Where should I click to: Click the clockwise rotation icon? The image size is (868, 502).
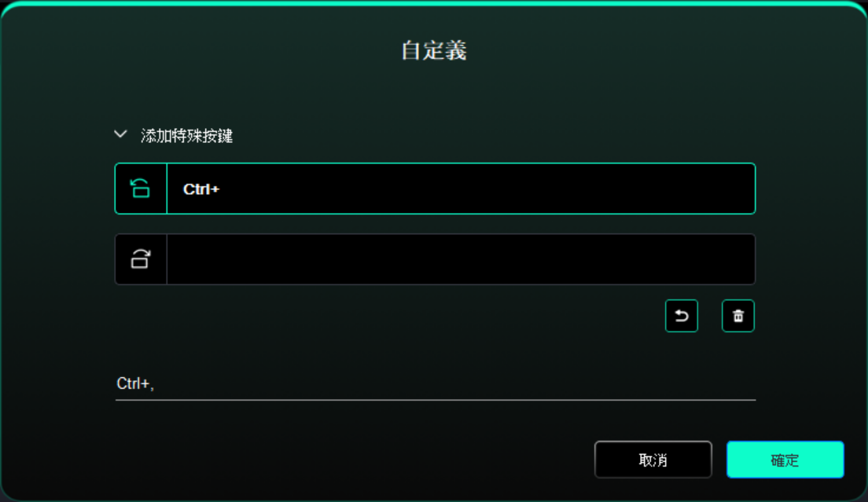pyautogui.click(x=140, y=258)
